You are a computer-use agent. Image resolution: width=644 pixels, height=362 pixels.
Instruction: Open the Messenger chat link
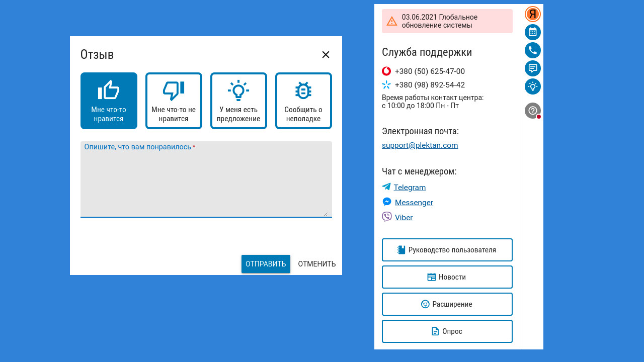(x=414, y=203)
